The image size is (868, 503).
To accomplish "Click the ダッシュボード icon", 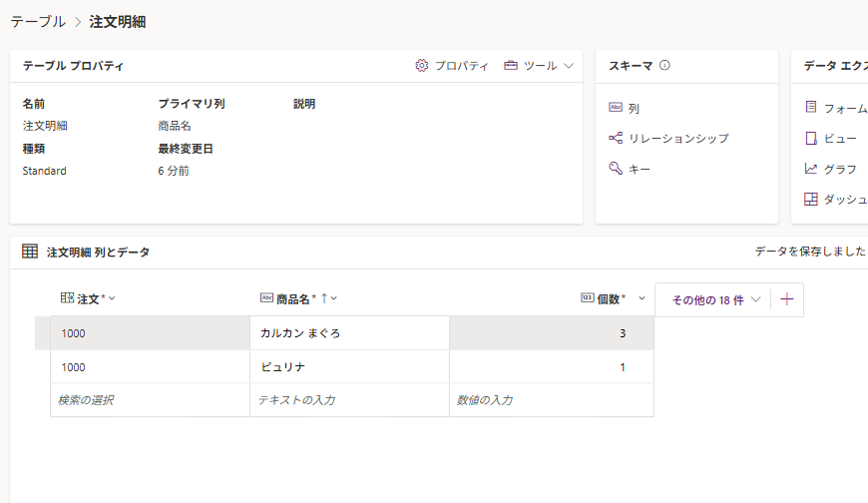I will [x=811, y=199].
